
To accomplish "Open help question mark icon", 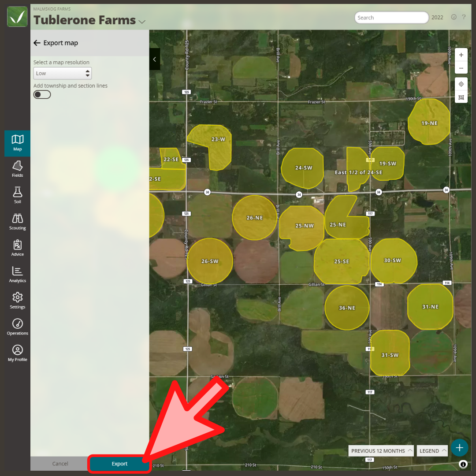I will click(x=464, y=17).
